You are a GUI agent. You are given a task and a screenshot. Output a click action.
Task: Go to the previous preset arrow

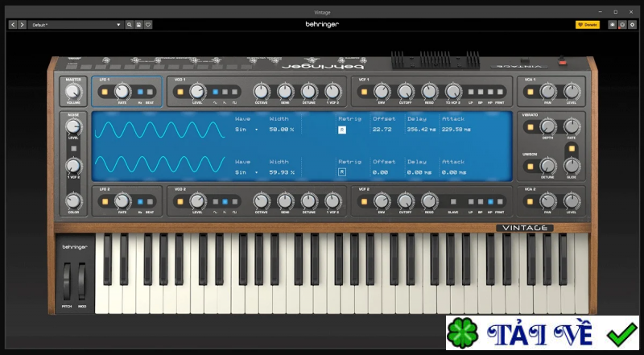(13, 25)
